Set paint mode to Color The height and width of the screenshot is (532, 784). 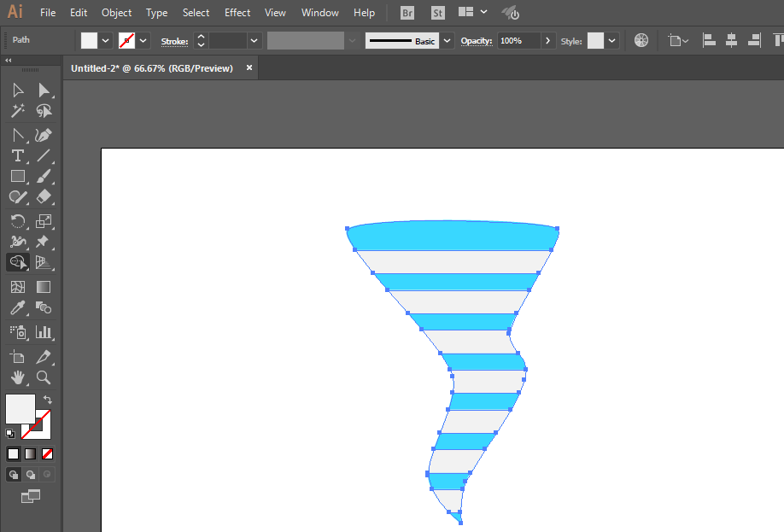pos(14,453)
